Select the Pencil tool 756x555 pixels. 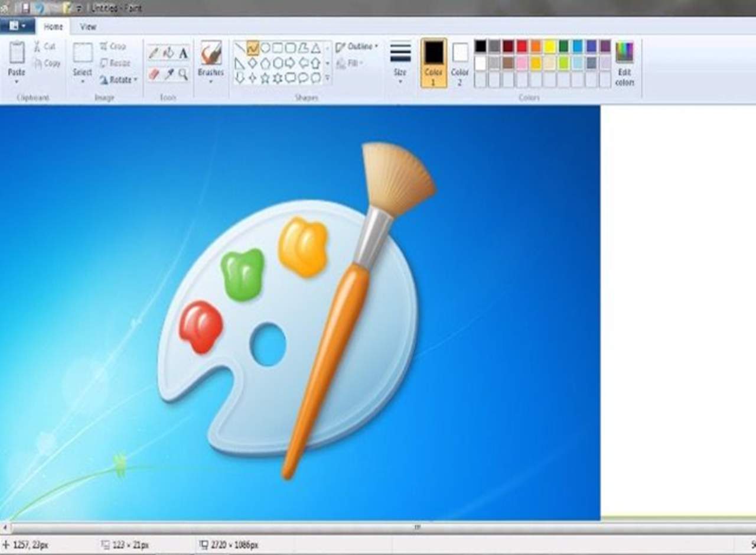click(x=154, y=53)
